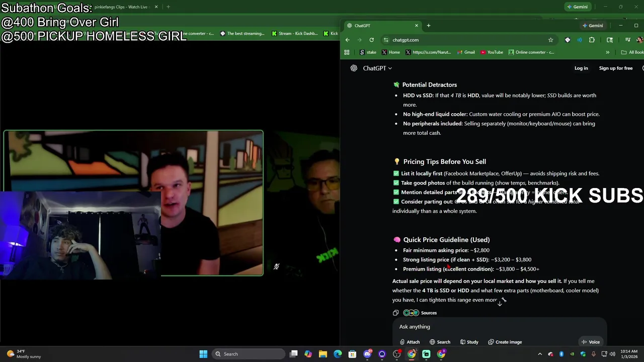Open Microsoft Edge from the taskbar
Screen dimensions: 644x362
click(338, 354)
